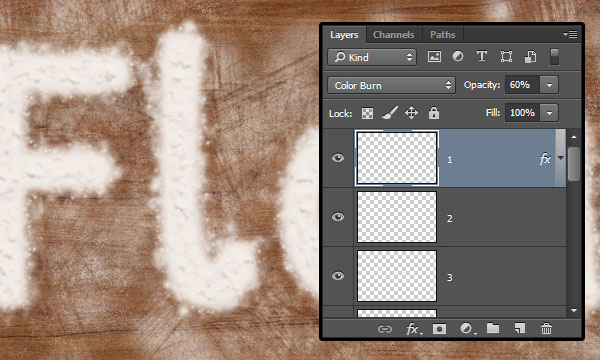Switch to the Channels tab

(394, 35)
